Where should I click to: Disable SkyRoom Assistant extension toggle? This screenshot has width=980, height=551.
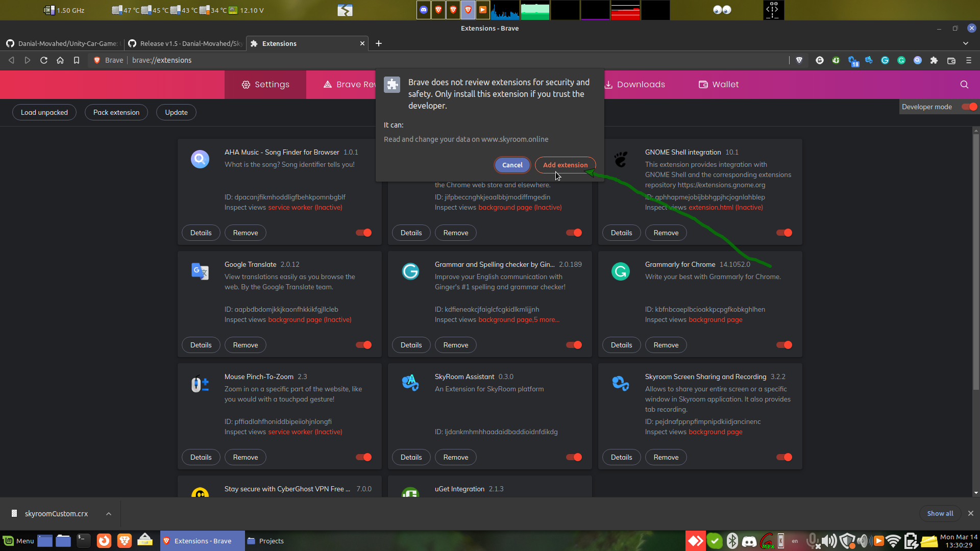(x=574, y=457)
